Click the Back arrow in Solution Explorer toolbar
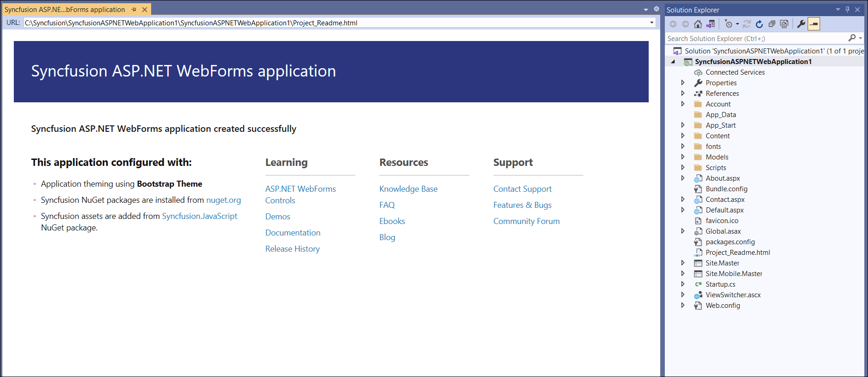The image size is (868, 377). [x=673, y=24]
